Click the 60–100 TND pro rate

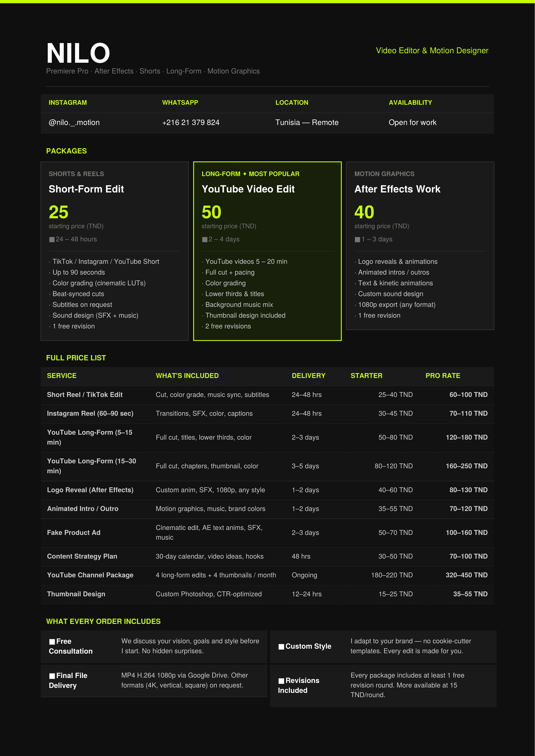click(468, 395)
